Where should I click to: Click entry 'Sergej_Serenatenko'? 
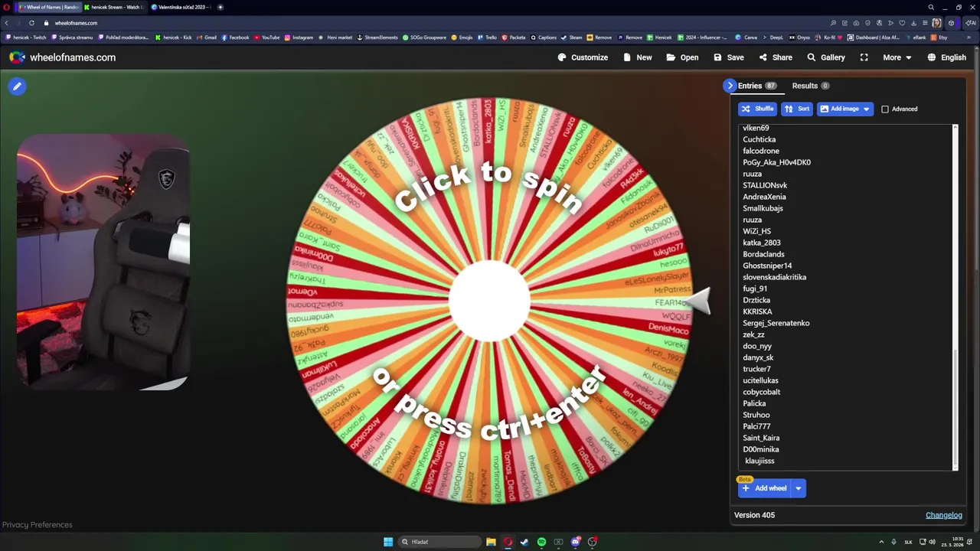[776, 323]
